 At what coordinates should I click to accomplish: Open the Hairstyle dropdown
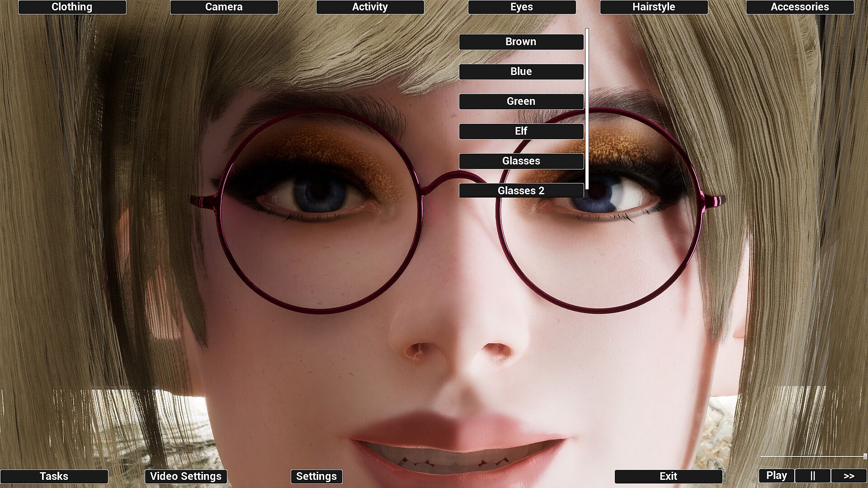tap(654, 7)
